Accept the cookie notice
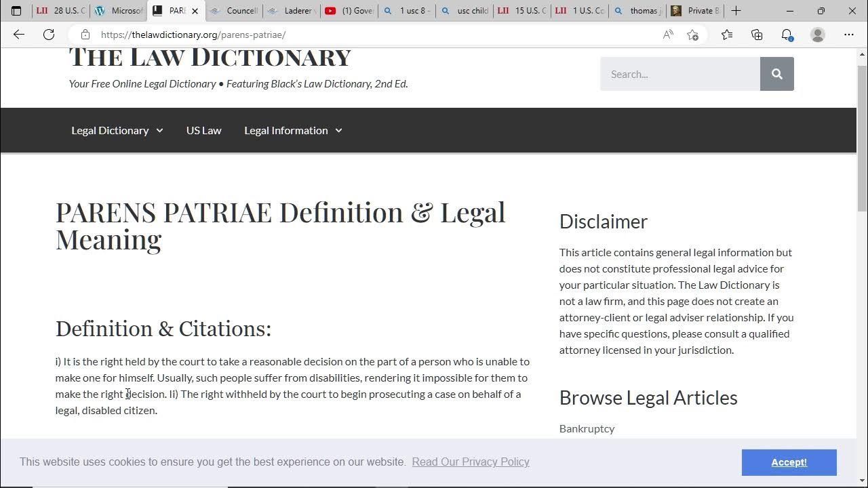868x488 pixels. pyautogui.click(x=789, y=462)
